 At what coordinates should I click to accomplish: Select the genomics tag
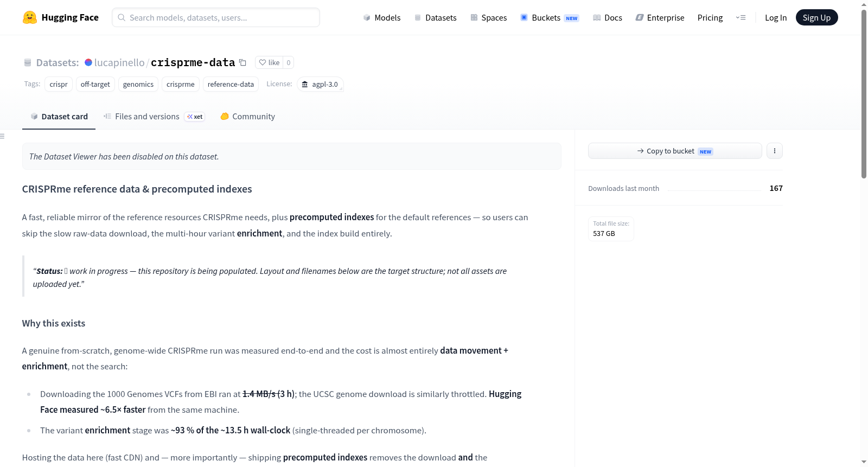point(138,84)
